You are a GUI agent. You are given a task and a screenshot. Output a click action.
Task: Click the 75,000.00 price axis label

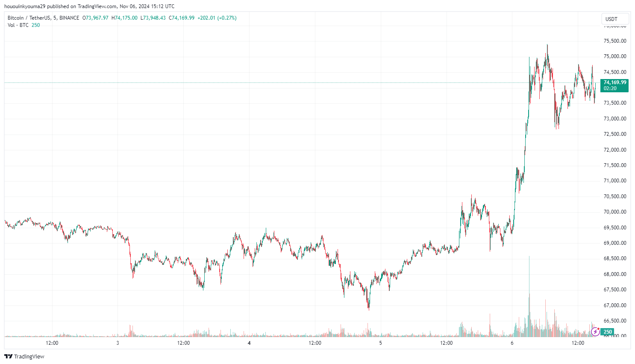point(615,56)
